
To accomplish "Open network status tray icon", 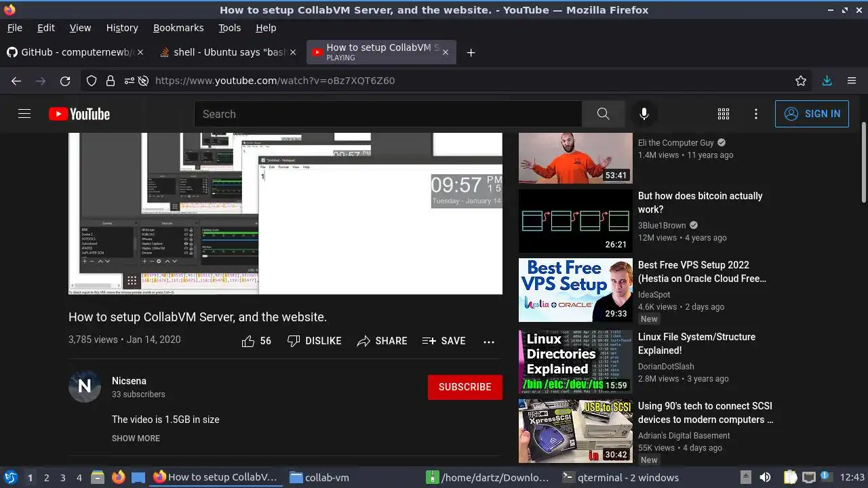I will (808, 477).
